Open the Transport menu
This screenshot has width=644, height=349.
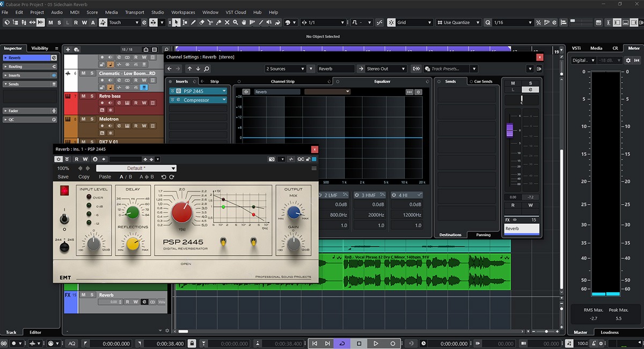[x=134, y=12]
